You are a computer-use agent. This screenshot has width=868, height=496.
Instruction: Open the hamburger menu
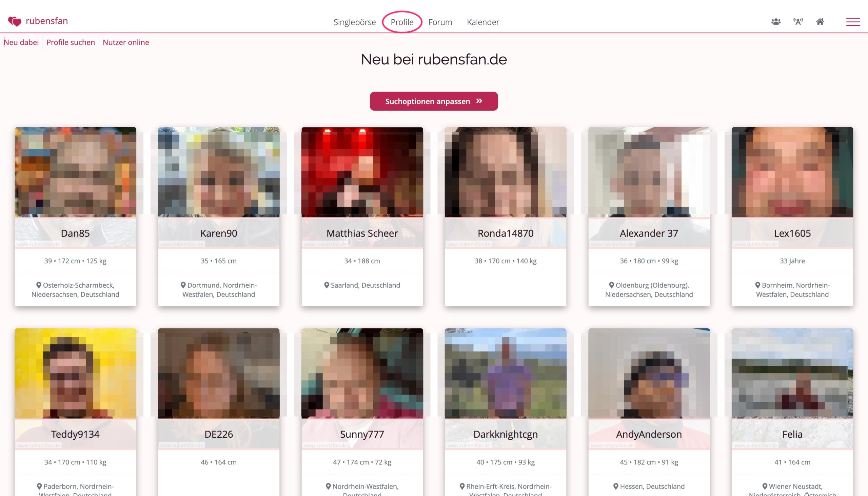coord(853,22)
